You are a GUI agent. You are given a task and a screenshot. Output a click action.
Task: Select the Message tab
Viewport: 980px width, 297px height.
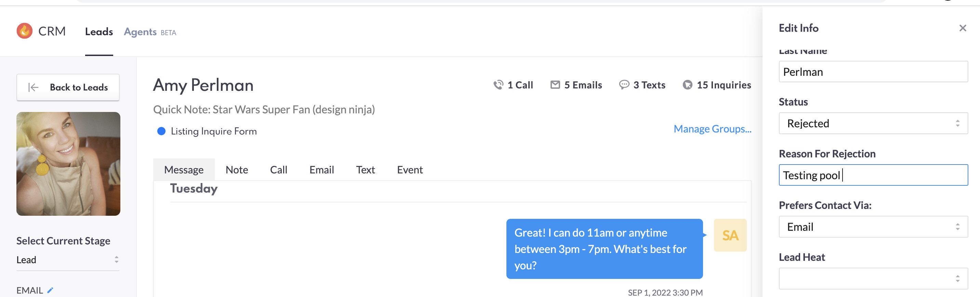(184, 170)
